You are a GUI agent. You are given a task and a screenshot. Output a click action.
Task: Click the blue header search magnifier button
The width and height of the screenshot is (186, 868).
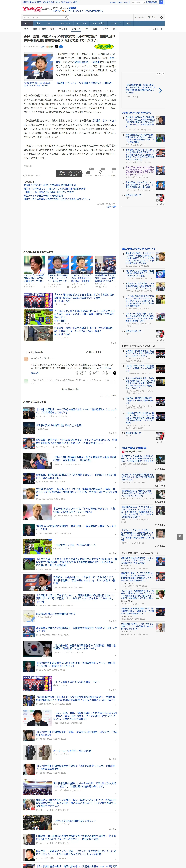pyautogui.click(x=161, y=2)
